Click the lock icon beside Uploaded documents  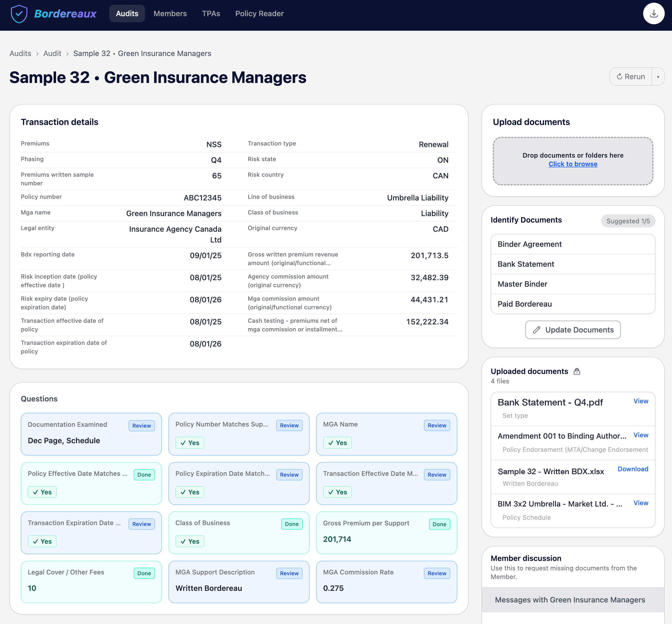click(577, 372)
